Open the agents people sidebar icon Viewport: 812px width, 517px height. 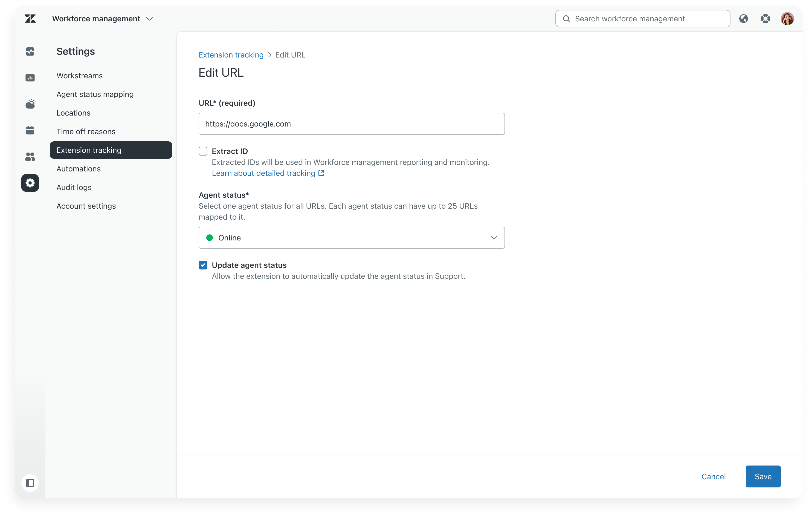30,157
